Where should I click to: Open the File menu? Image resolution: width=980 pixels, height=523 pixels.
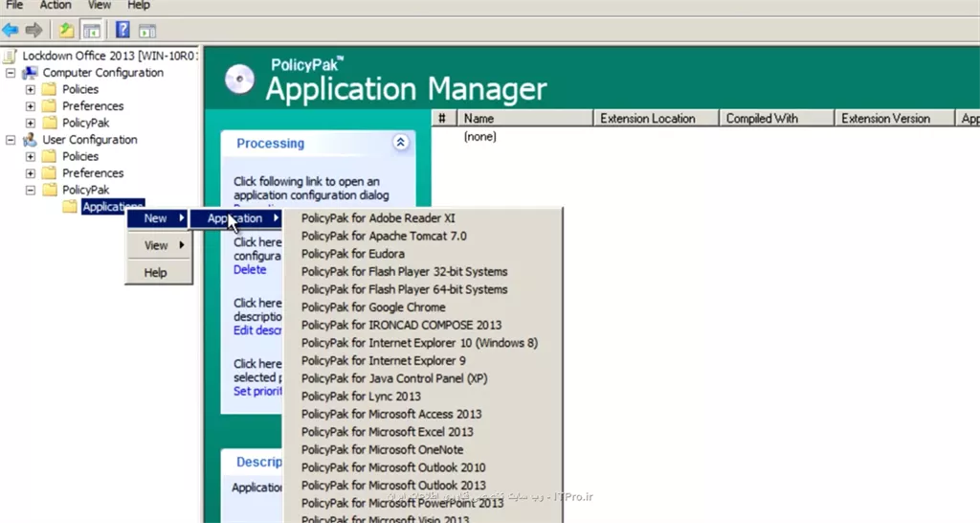coord(14,5)
